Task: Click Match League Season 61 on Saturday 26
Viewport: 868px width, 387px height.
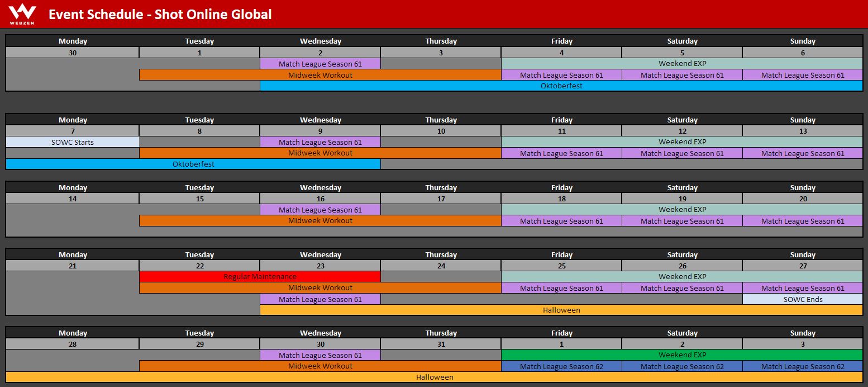Action: [x=682, y=288]
